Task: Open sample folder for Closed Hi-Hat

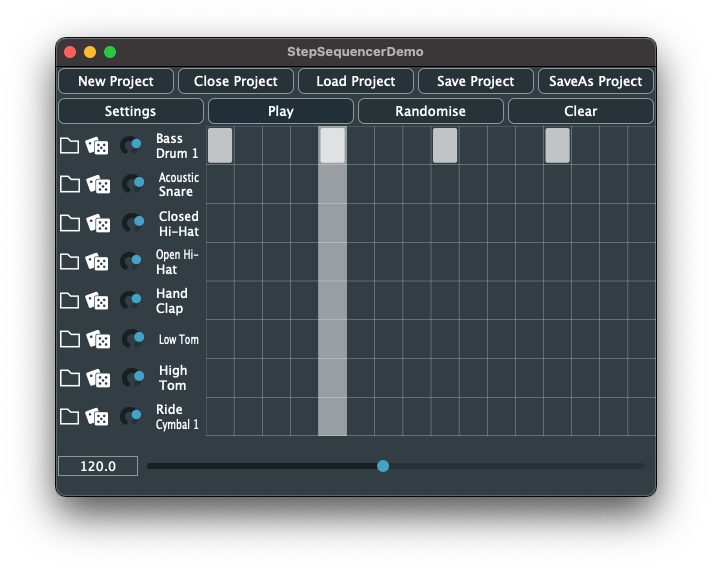Action: point(69,223)
